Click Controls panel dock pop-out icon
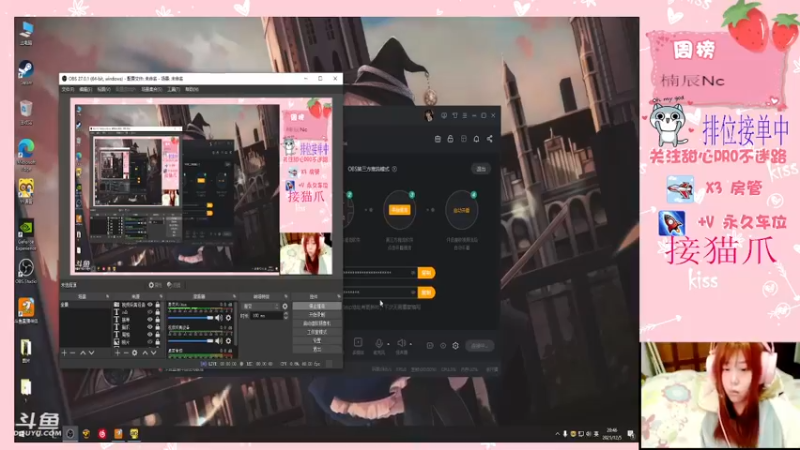This screenshot has width=800, height=450. 338,296
